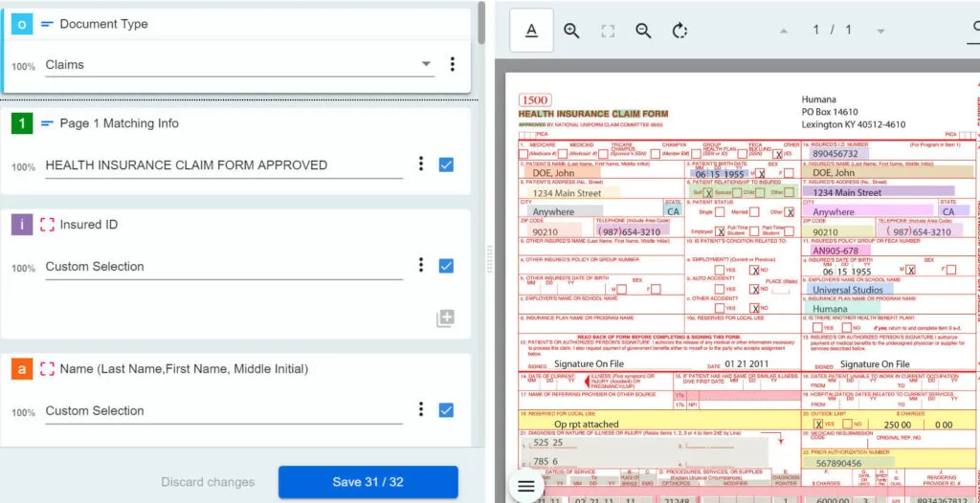980x503 pixels.
Task: Uncheck the Insured ID checkbox
Action: (x=446, y=266)
